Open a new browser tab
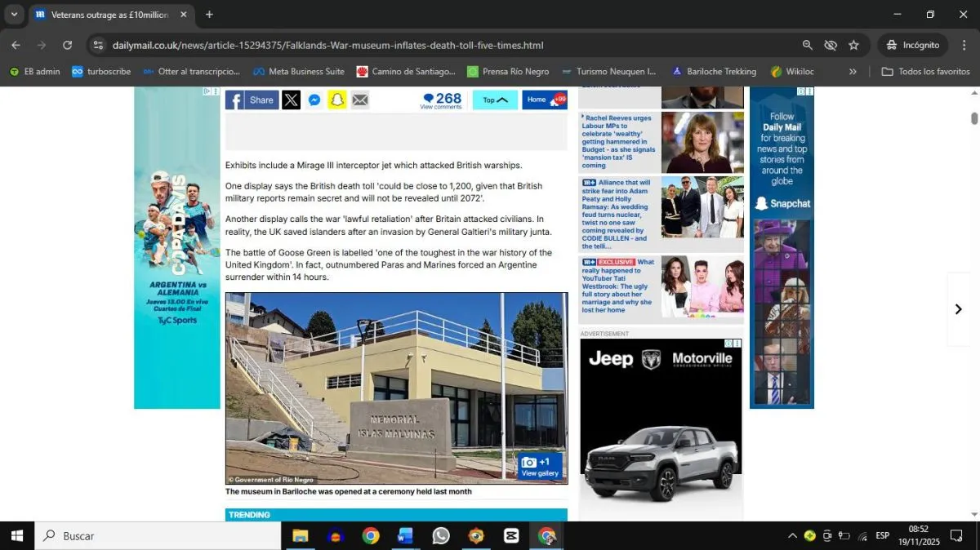980x550 pixels. pos(209,15)
